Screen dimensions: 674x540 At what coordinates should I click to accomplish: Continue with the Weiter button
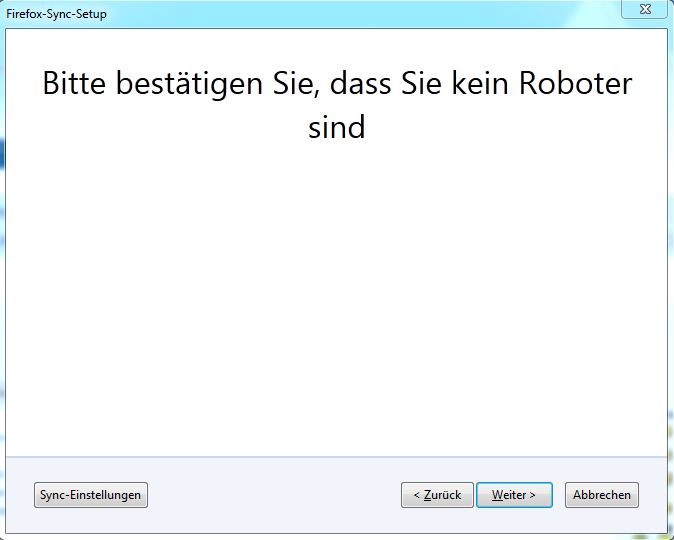pyautogui.click(x=514, y=495)
